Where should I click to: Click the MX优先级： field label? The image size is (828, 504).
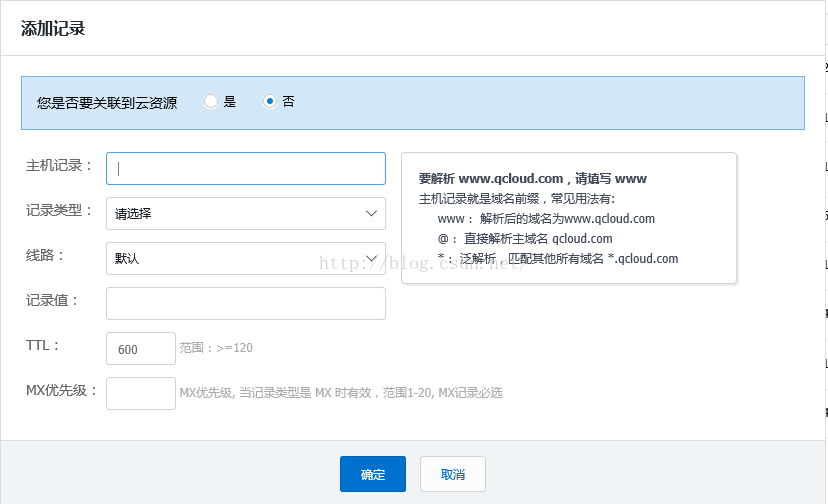pos(62,390)
